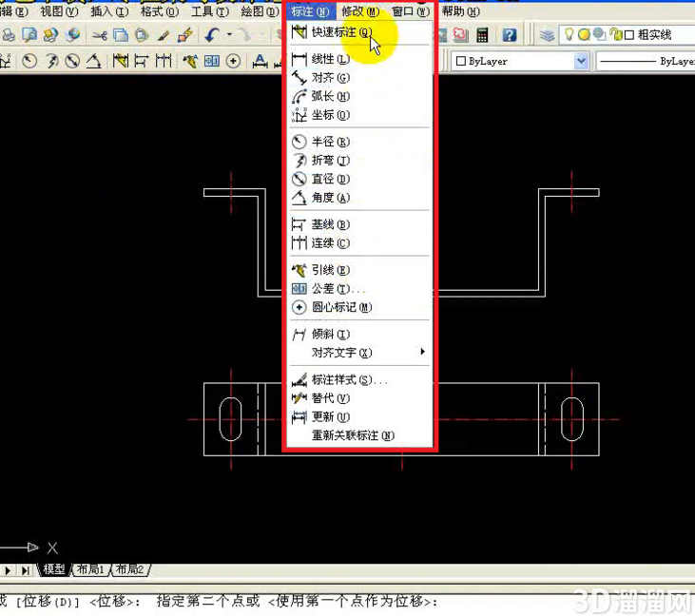The height and width of the screenshot is (616, 695).
Task: Choose 半径(R) menu item
Action: point(359,142)
